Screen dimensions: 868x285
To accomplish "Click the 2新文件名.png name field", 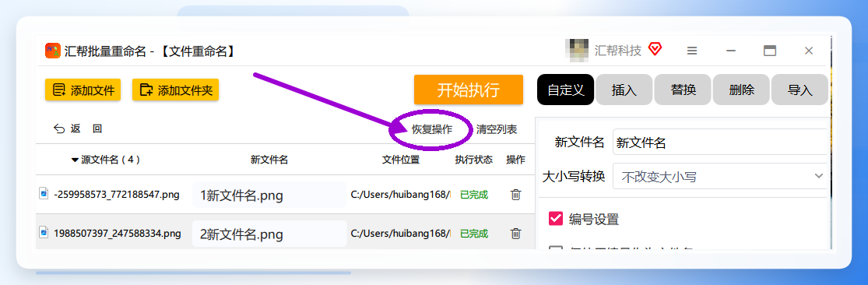I will [x=269, y=234].
